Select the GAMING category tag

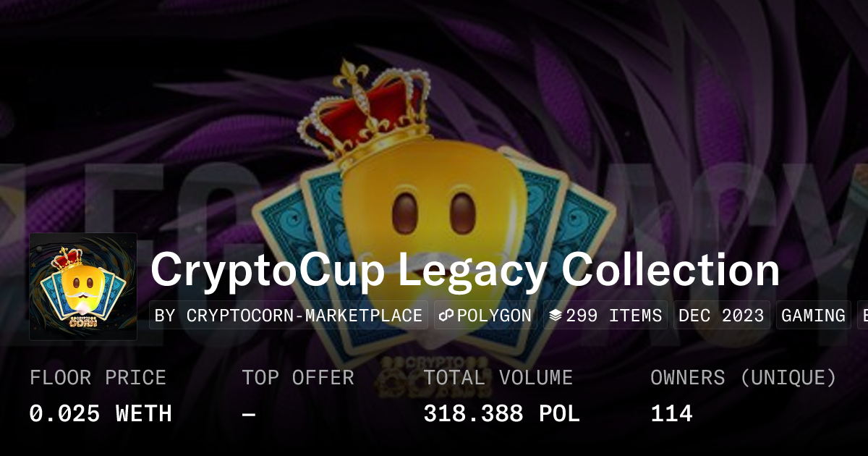pos(814,316)
